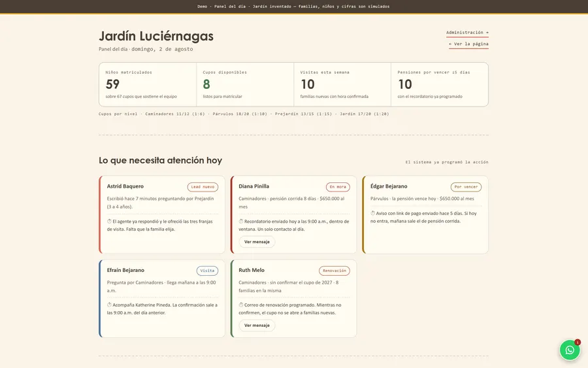Click the Renovación badge
Image resolution: width=588 pixels, height=368 pixels.
click(x=335, y=271)
